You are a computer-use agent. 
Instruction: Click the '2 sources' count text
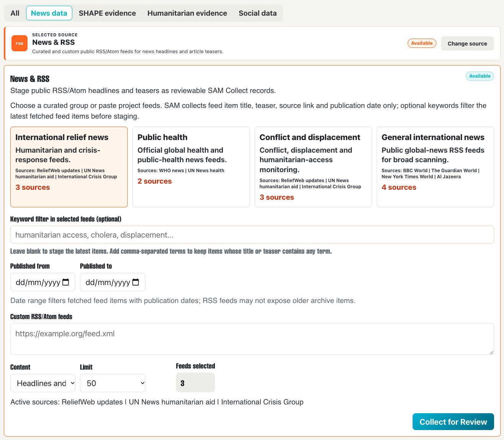(154, 181)
